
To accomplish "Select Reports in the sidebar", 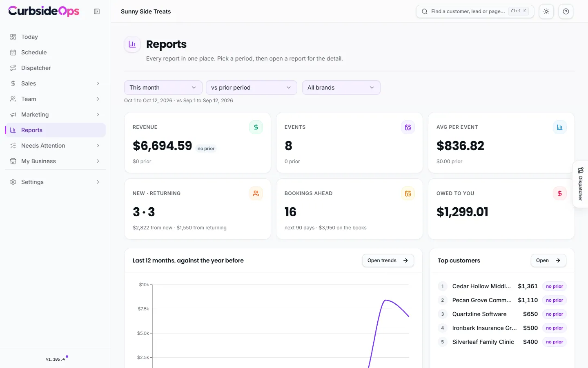I will 56,130.
